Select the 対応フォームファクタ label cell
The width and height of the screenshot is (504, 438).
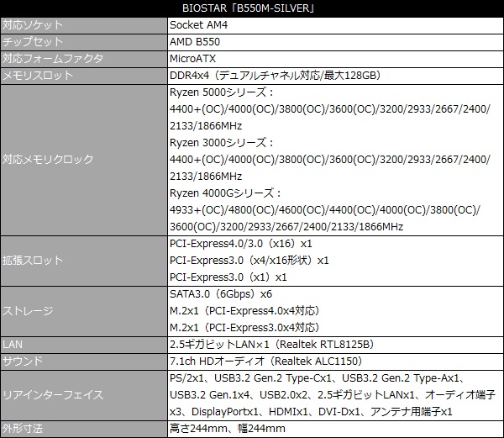(x=84, y=59)
